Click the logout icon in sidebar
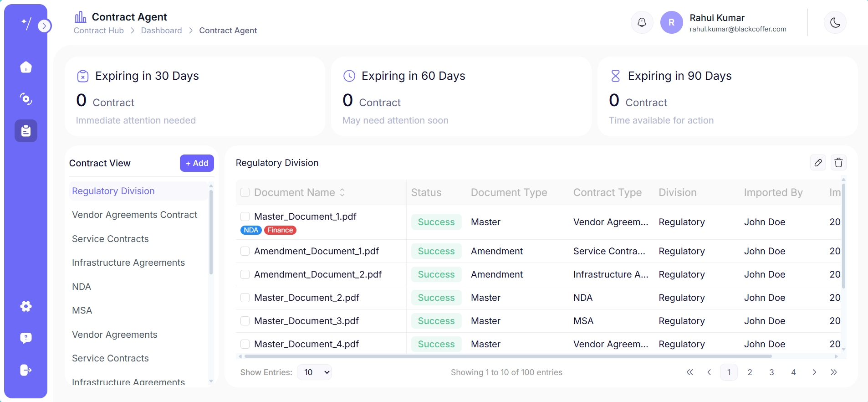The width and height of the screenshot is (868, 402). point(26,370)
